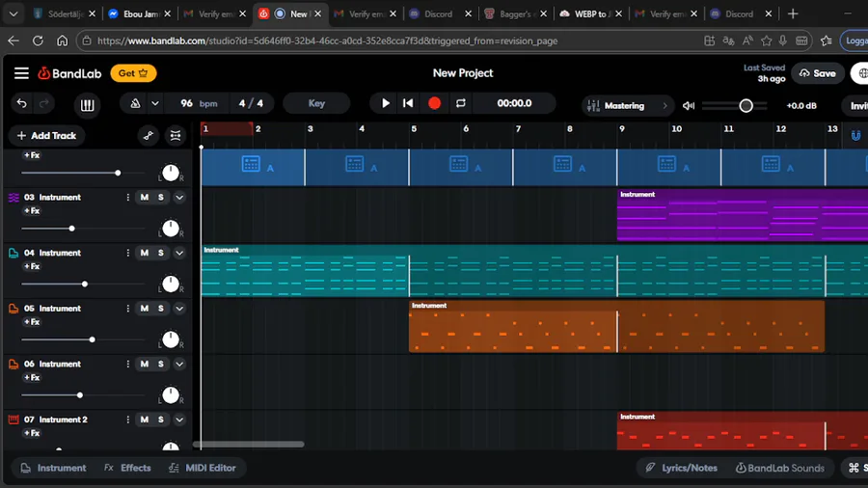Return playhead to the start
868x488 pixels.
point(408,103)
